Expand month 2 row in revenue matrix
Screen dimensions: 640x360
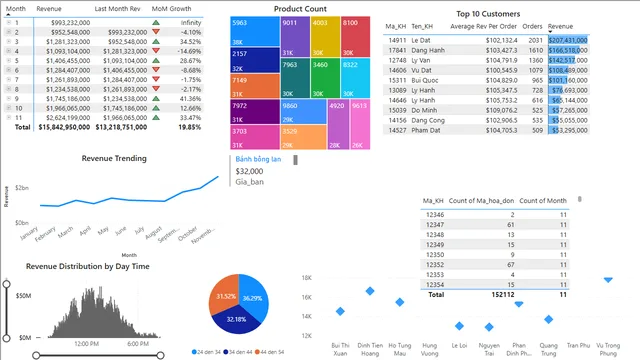(9, 32)
